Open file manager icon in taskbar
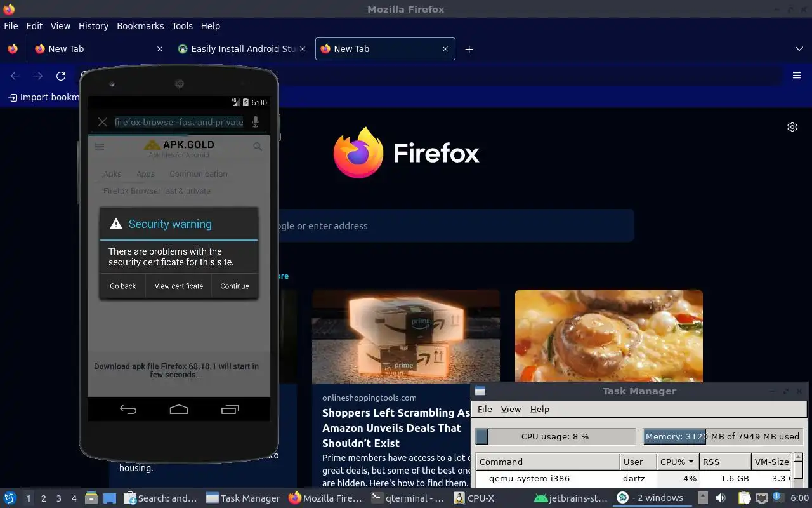812x508 pixels. [91, 498]
